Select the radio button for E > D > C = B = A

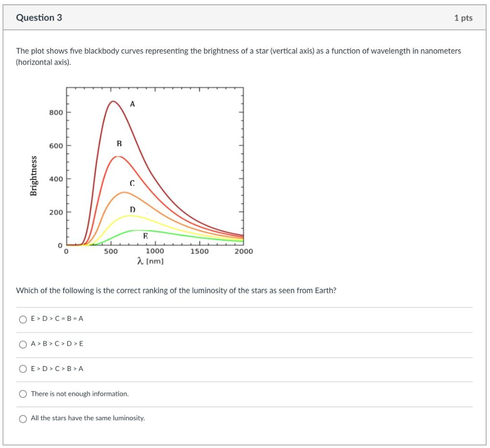[22, 319]
